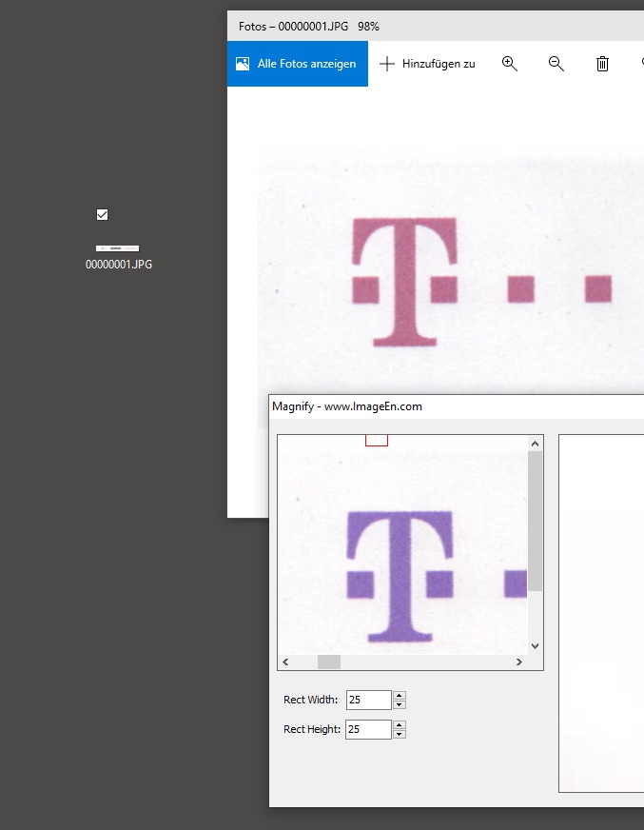The width and height of the screenshot is (644, 830).
Task: Click the red selection rectangle in Magnify preview
Action: [377, 441]
